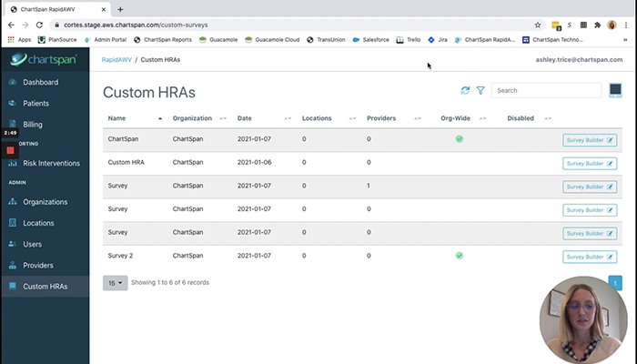Click the Search input field
This screenshot has width=637, height=364.
(x=546, y=90)
